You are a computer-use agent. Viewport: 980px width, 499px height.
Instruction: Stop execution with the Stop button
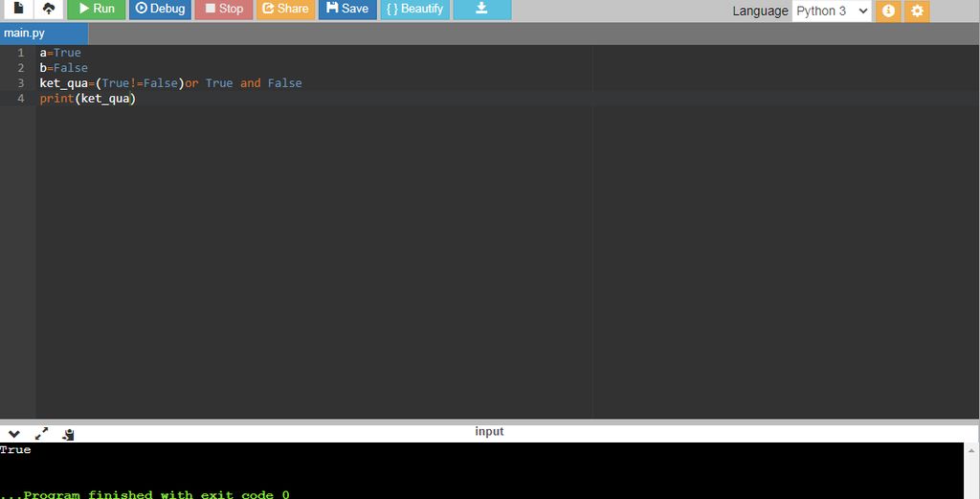[x=224, y=9]
